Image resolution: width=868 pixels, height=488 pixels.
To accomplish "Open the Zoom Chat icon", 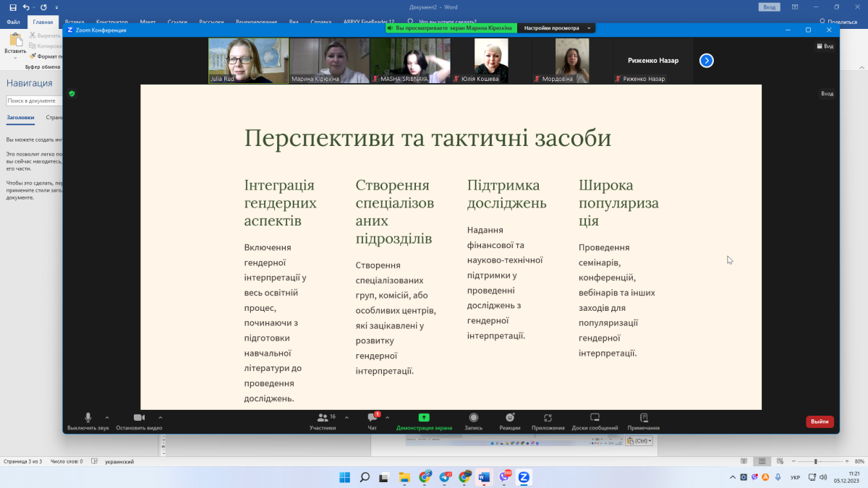I will click(x=372, y=418).
